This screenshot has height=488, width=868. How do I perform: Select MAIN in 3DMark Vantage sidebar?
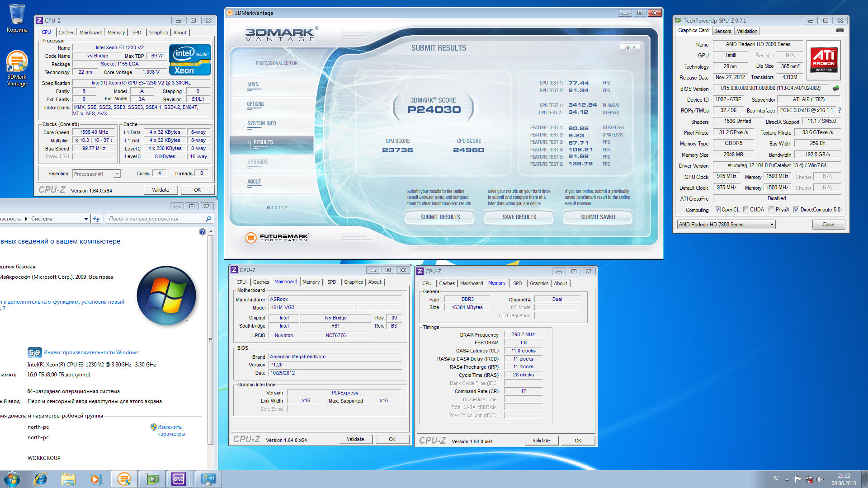(253, 84)
